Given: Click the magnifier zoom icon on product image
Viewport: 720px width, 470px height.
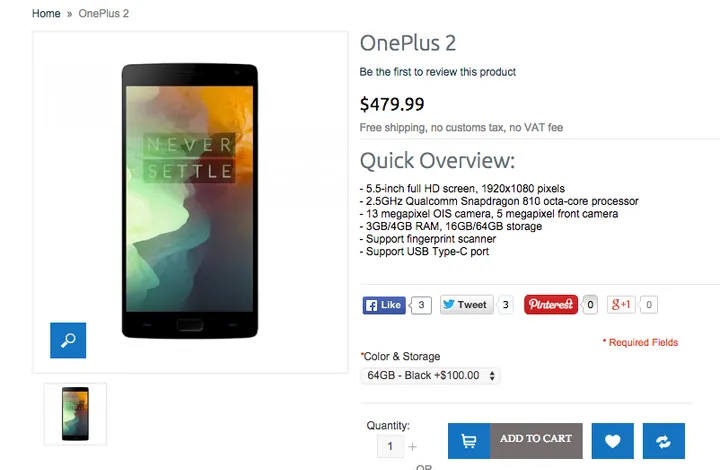Looking at the screenshot, I should point(68,340).
